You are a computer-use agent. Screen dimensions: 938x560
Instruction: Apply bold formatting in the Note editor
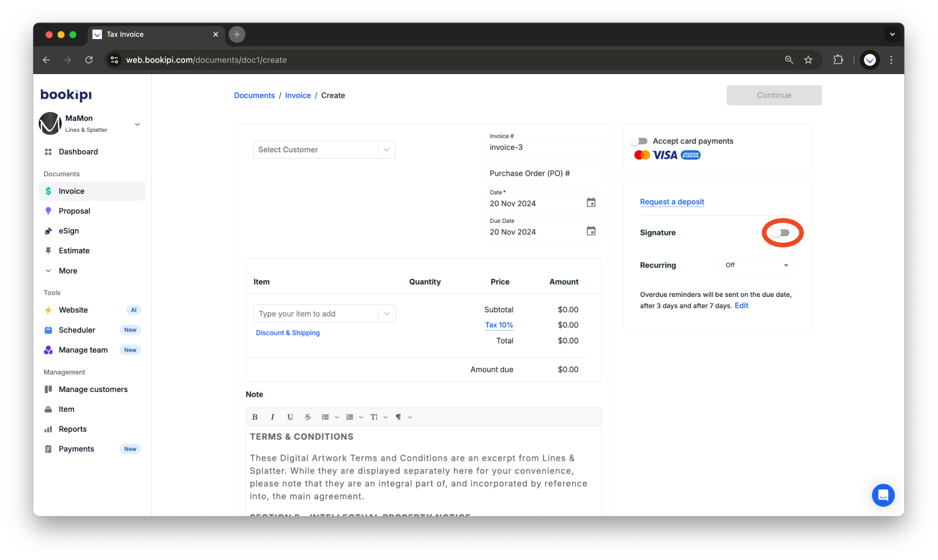click(255, 416)
